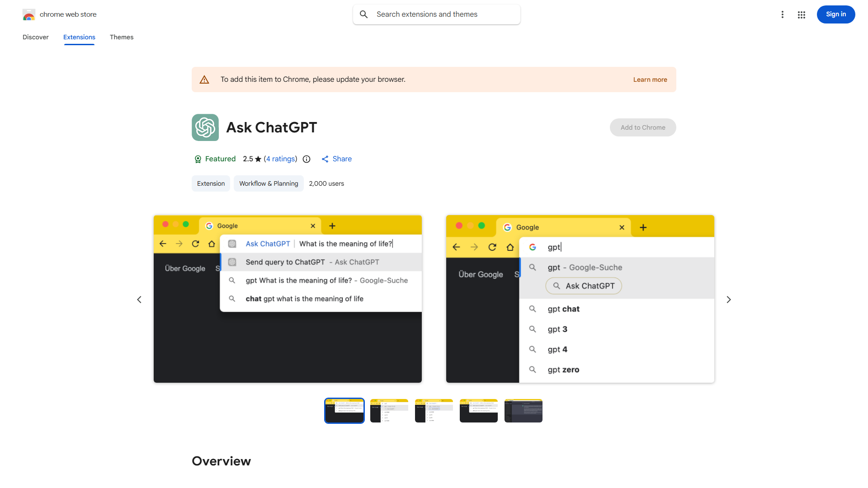Open the more options three-dot menu

click(783, 14)
